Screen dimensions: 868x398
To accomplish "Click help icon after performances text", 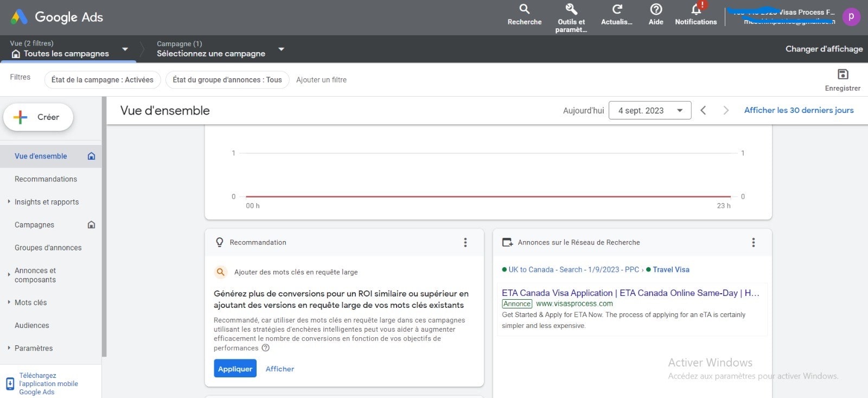I will coord(266,348).
